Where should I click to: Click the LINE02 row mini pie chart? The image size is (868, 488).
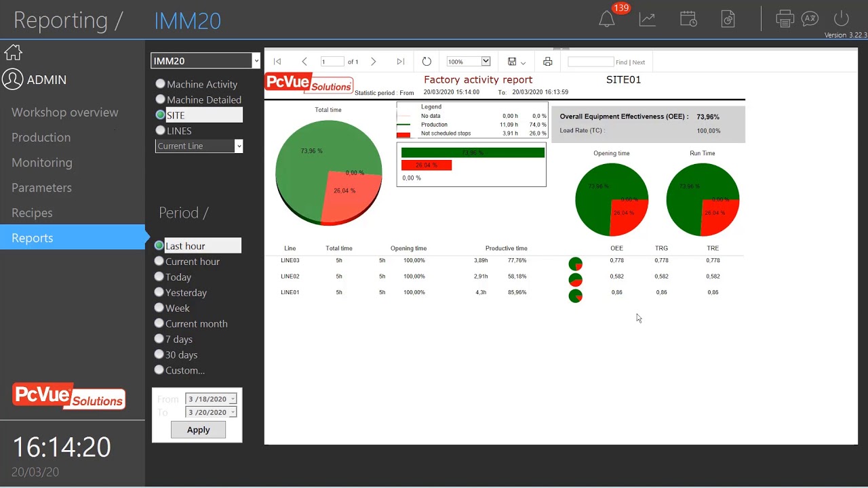576,279
